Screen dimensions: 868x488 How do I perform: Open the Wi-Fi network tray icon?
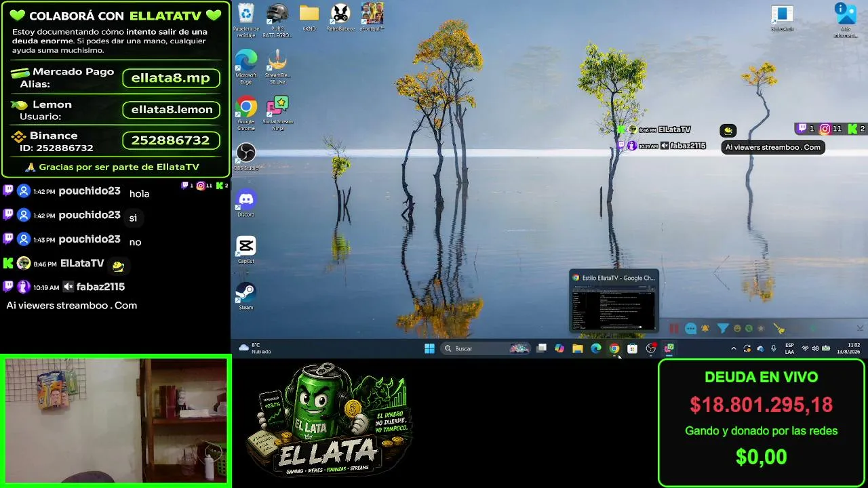click(805, 348)
